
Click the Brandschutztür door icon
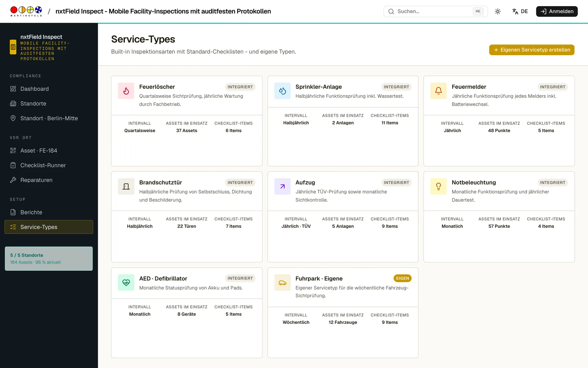(126, 186)
